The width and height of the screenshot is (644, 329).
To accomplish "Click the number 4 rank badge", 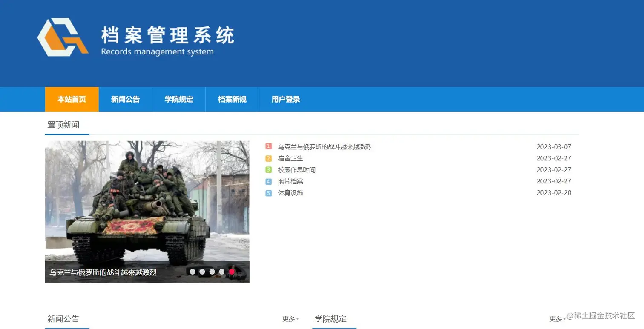I will tap(268, 181).
